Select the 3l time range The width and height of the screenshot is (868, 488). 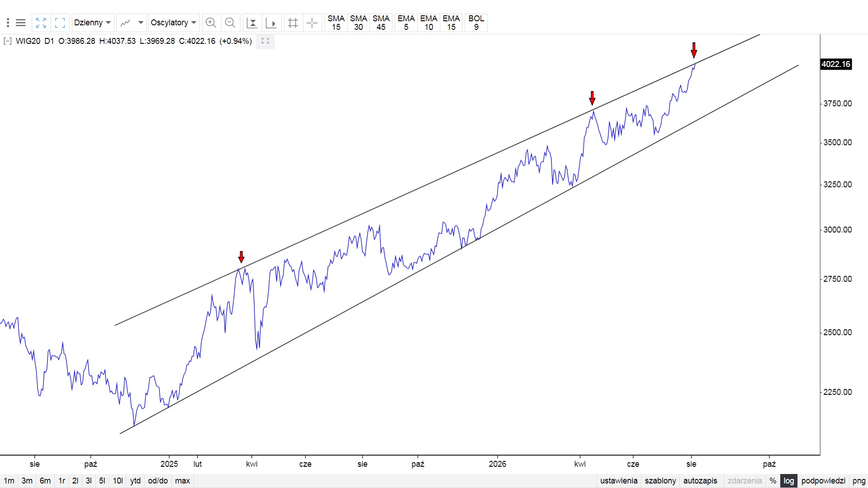click(x=89, y=481)
